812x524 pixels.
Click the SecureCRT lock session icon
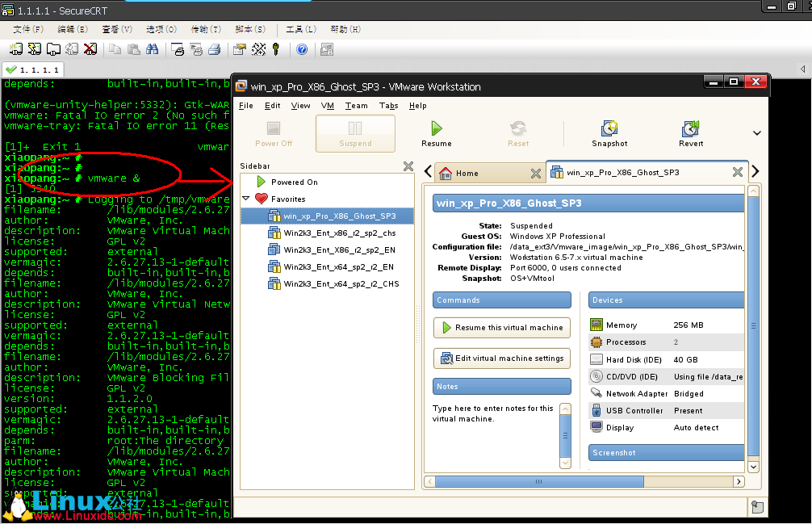click(x=327, y=49)
